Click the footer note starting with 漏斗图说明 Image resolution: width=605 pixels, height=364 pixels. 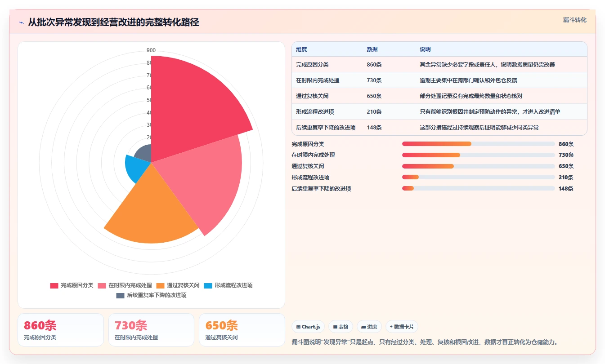tap(425, 342)
